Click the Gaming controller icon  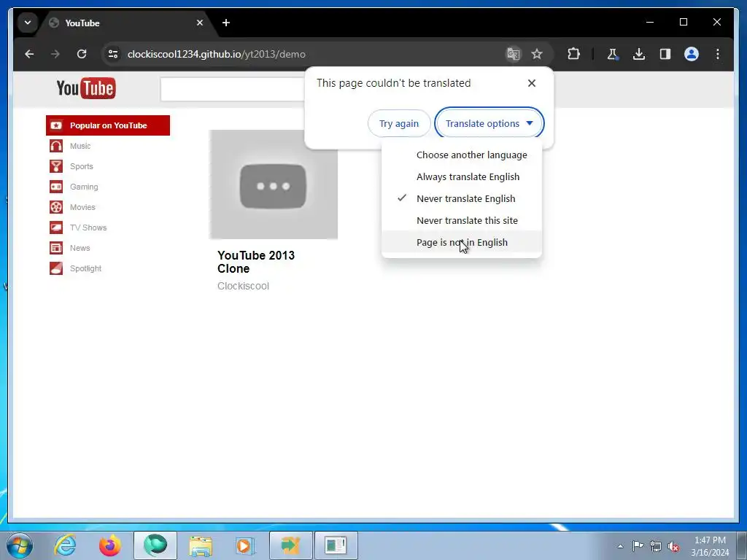point(56,187)
